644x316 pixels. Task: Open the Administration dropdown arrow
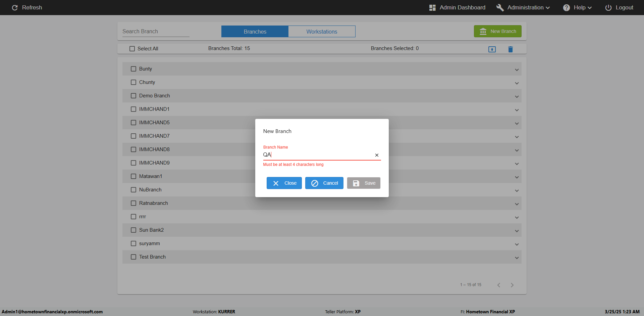coord(548,8)
